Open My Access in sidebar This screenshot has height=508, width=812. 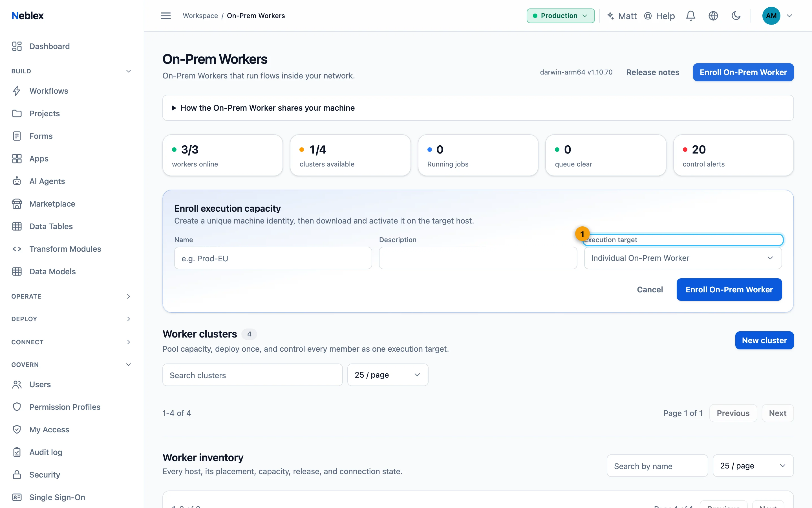coord(72,430)
